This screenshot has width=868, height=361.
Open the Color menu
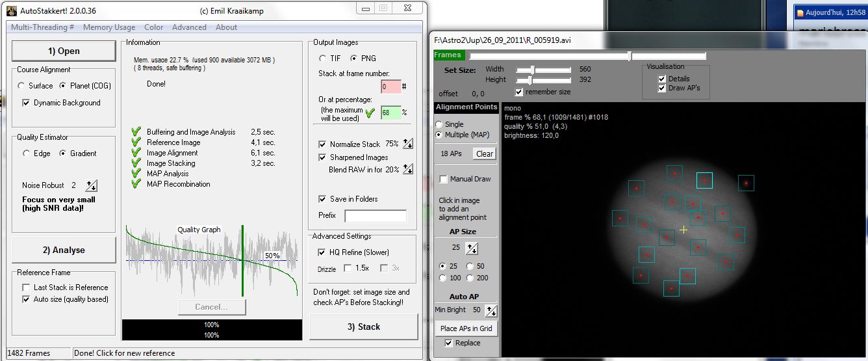click(x=154, y=27)
